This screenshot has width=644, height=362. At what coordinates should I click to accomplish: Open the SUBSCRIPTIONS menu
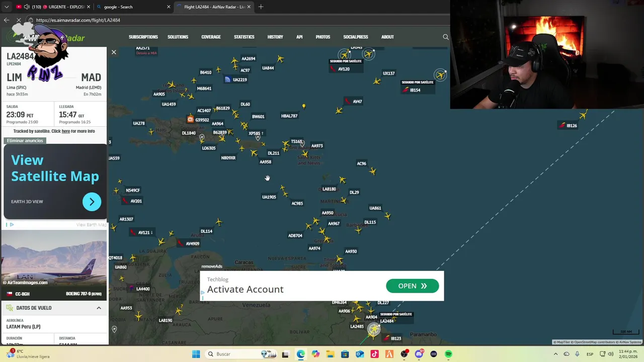pyautogui.click(x=143, y=37)
